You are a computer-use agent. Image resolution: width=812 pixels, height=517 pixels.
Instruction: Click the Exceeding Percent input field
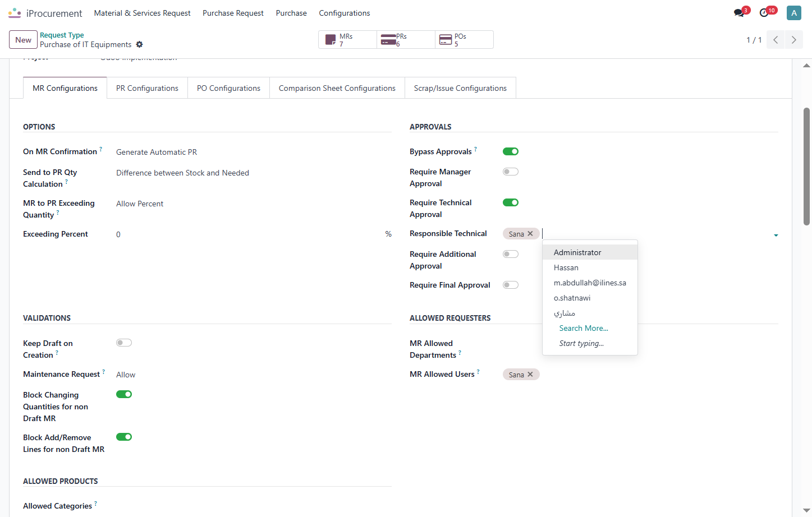(x=248, y=234)
